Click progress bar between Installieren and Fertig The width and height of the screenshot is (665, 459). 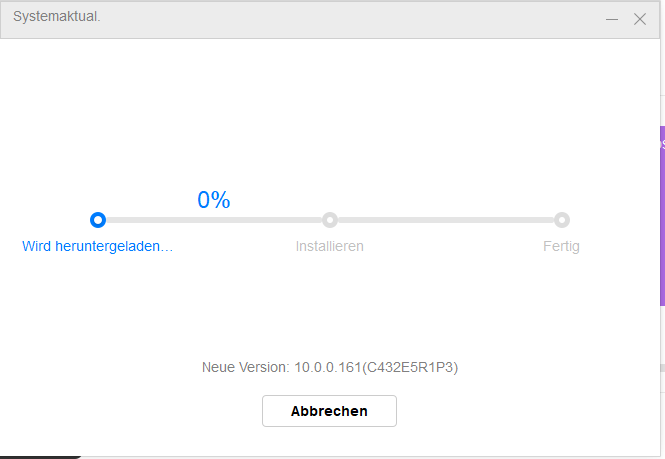[446, 220]
